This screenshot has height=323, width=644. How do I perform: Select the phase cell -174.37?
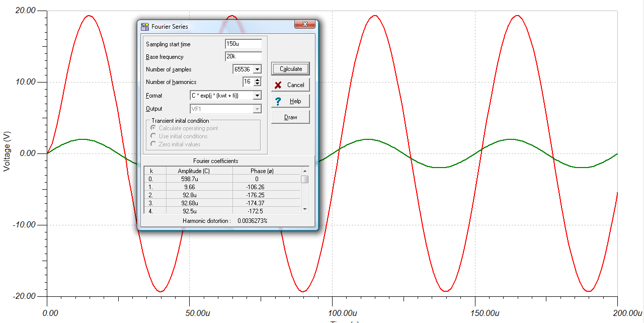point(267,203)
